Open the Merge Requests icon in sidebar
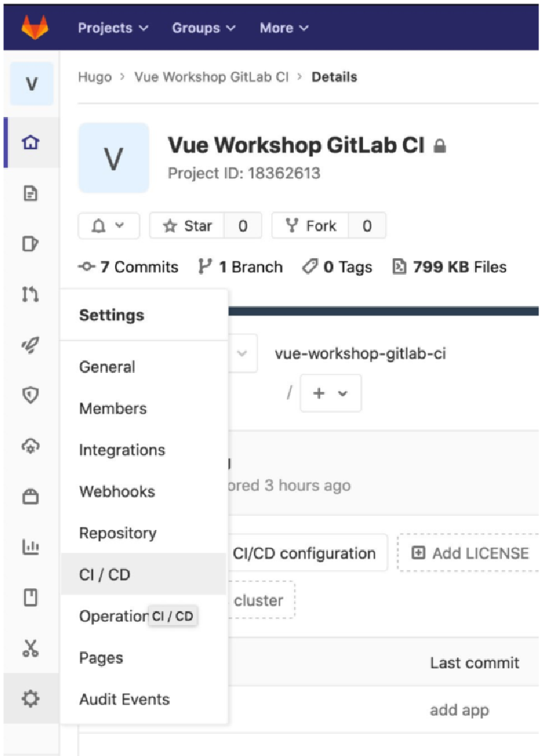Screen dimensions: 542x756 coord(31,294)
